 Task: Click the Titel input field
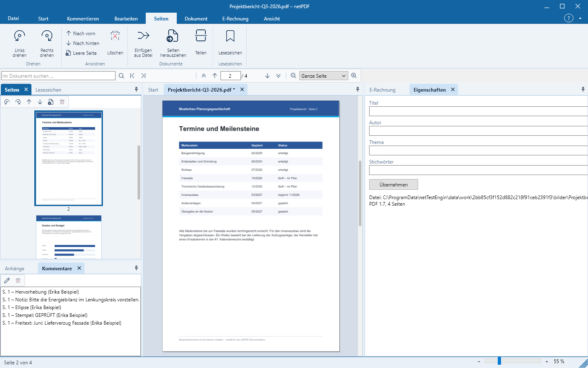coord(478,111)
